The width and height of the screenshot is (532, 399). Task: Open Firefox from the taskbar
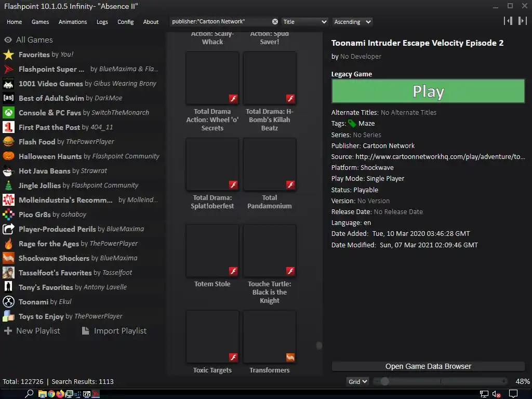click(60, 394)
